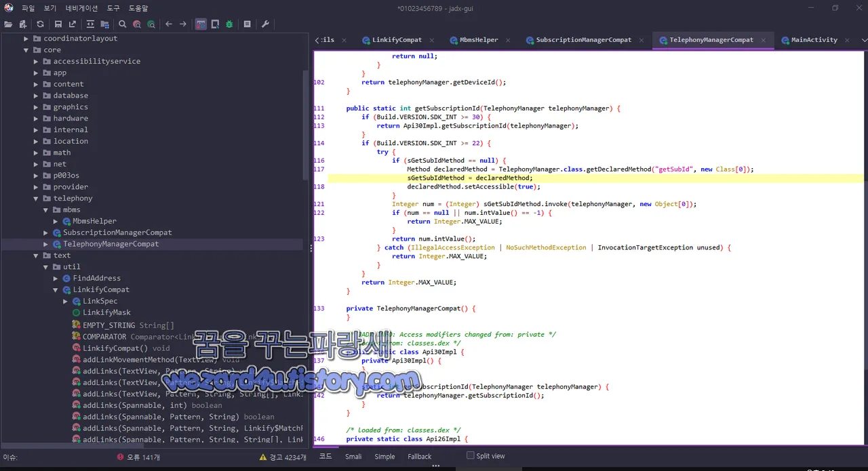Expand the LinkSpec class node
This screenshot has height=471, width=868.
[66, 301]
